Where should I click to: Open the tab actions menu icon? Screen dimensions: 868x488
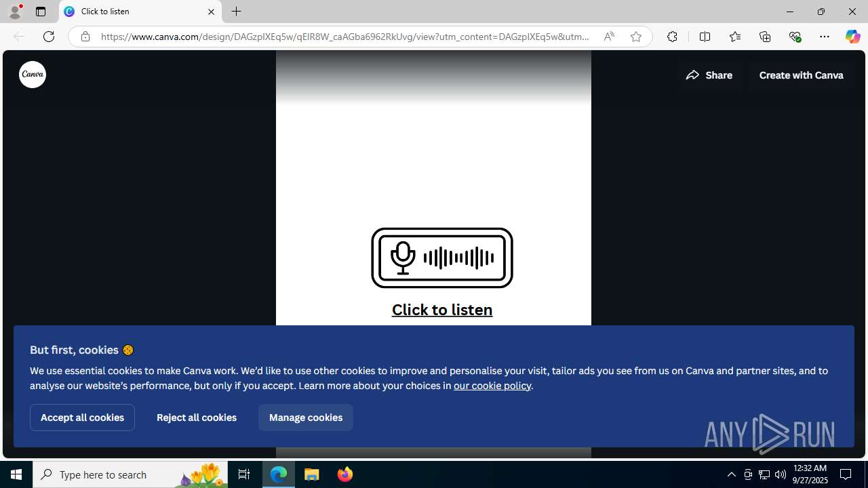coord(41,12)
